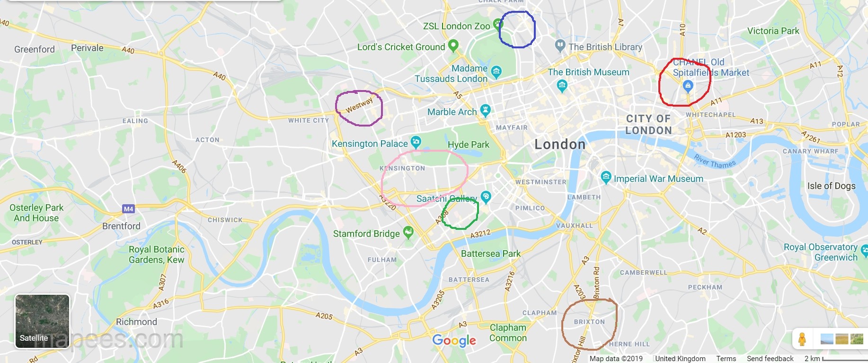Image resolution: width=868 pixels, height=363 pixels.
Task: Select The British Museum marker icon
Action: coord(562,86)
